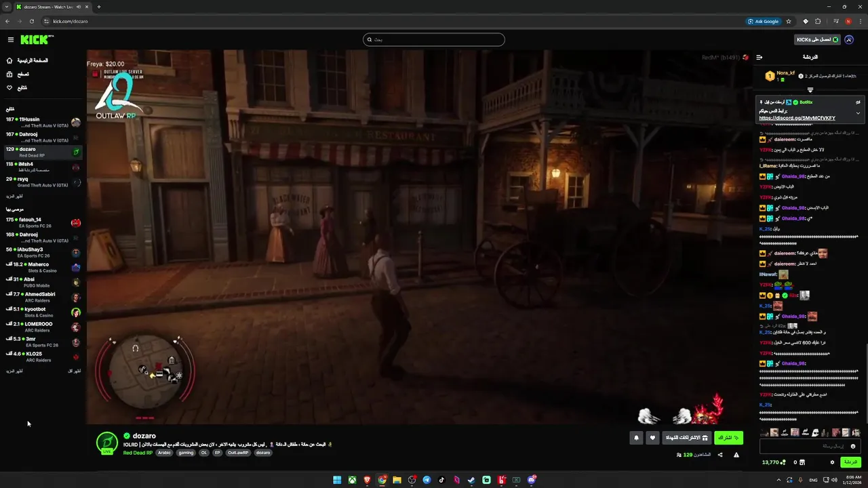The image size is (868, 488).
Task: Show hidden system tray icons chevron
Action: (778, 480)
